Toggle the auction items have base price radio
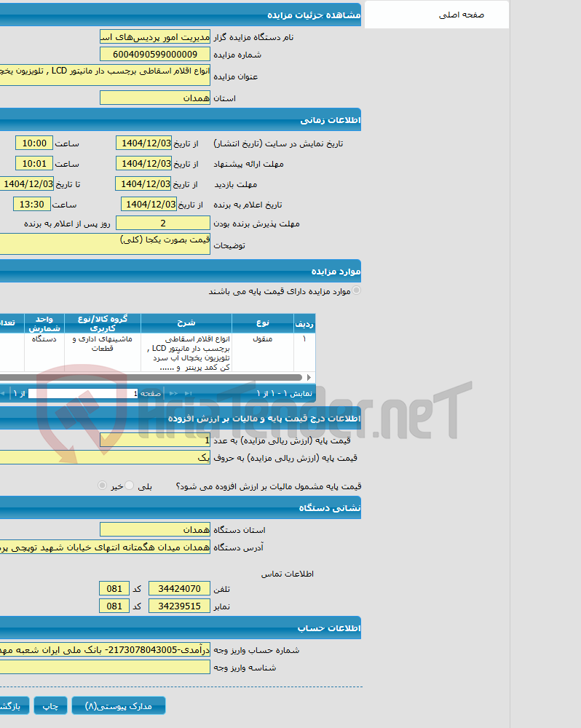Image resolution: width=581 pixels, height=728 pixels. tap(357, 290)
